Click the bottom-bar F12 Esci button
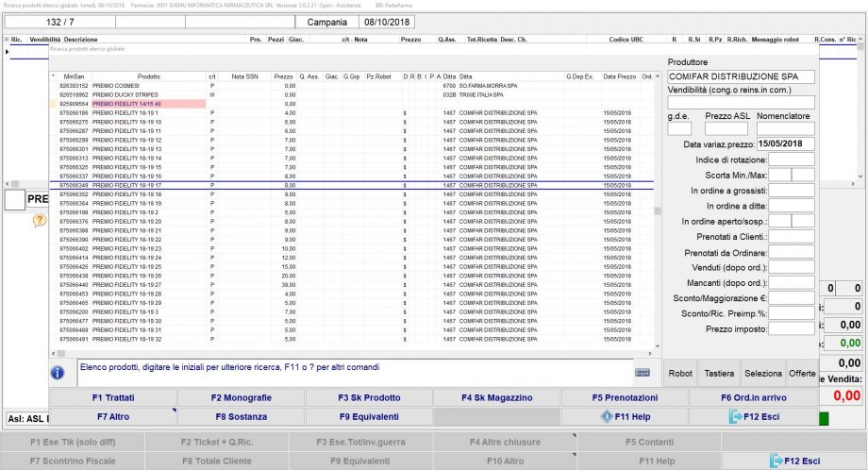Viewport: 868px width, 470px height. coord(794,461)
